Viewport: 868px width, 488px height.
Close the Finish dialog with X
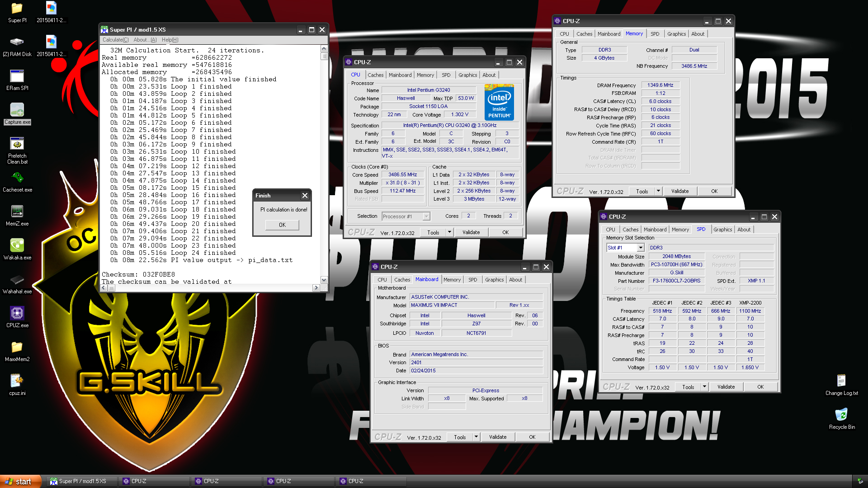click(305, 195)
